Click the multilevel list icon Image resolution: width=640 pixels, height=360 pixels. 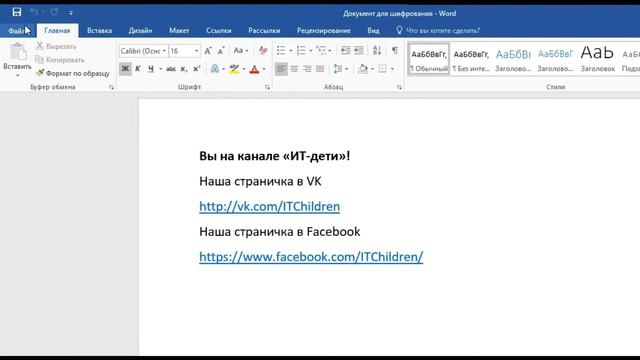coord(322,51)
